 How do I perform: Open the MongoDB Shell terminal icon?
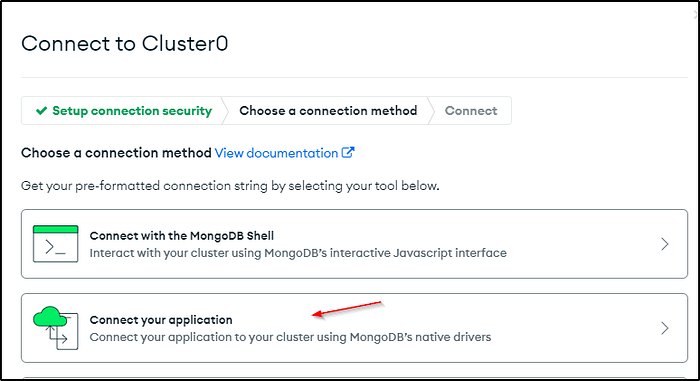(55, 243)
